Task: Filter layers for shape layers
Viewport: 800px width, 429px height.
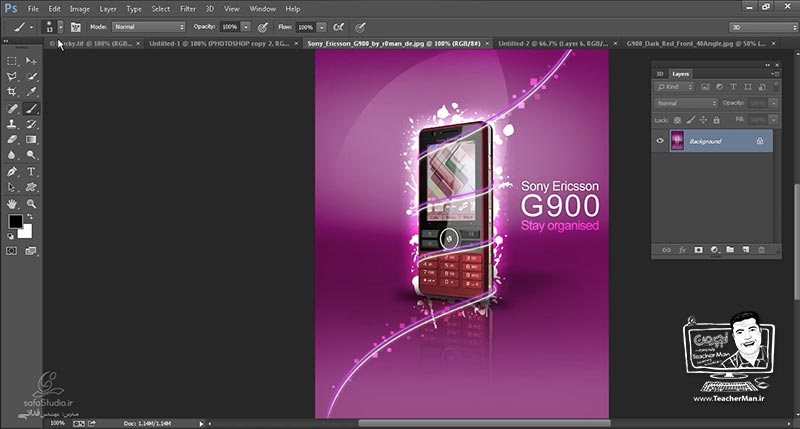Action: click(x=748, y=87)
